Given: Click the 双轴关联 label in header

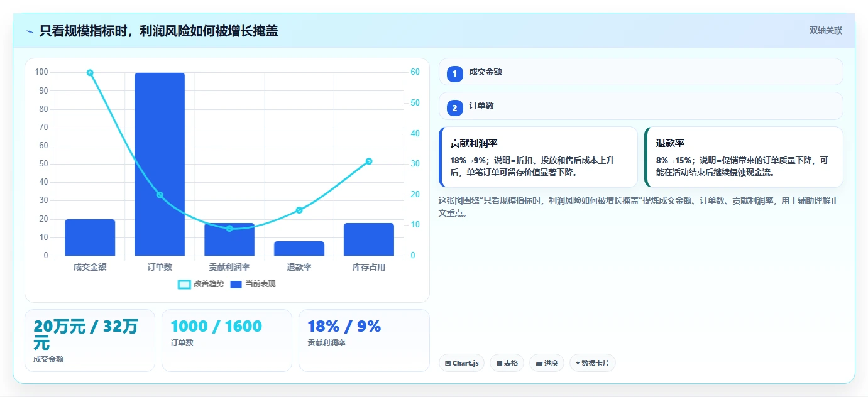Looking at the screenshot, I should tap(825, 30).
